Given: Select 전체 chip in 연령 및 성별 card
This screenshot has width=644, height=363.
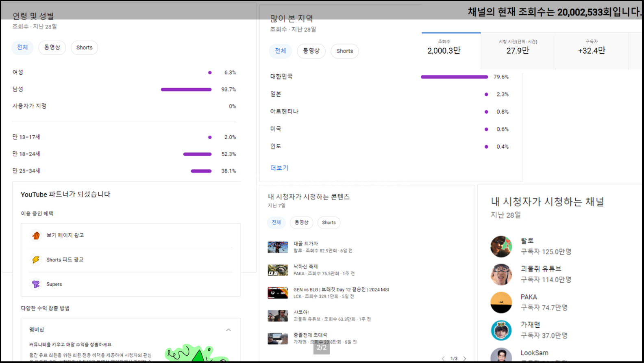Looking at the screenshot, I should click(x=22, y=48).
